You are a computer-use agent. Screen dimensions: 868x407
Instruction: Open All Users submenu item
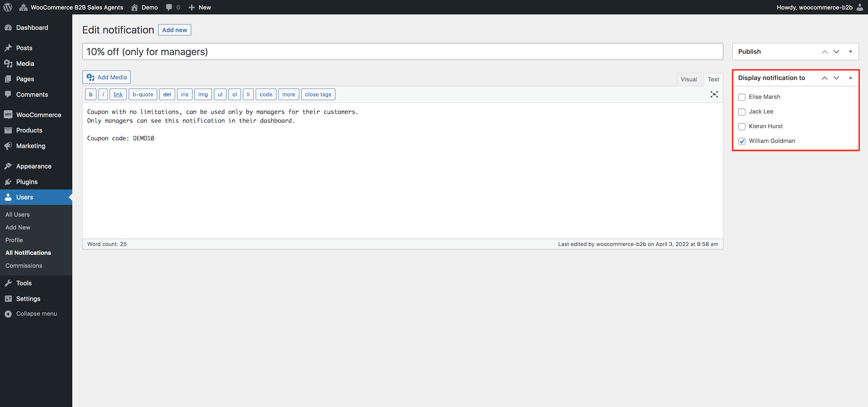(18, 215)
